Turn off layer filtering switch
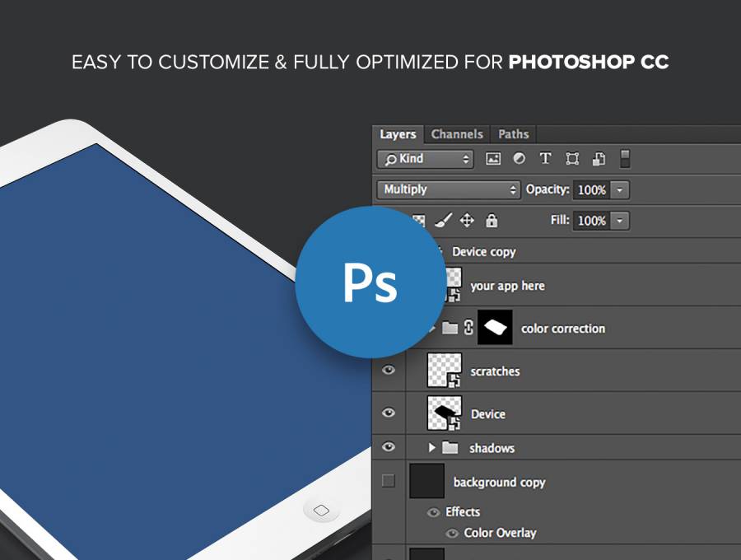This screenshot has width=741, height=560. point(625,158)
